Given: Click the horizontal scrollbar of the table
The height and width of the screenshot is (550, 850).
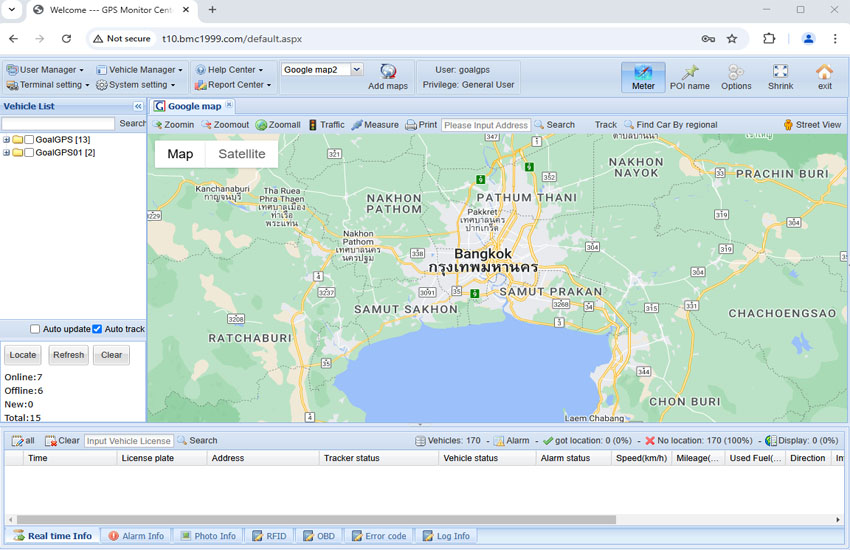Looking at the screenshot, I should click(316, 520).
